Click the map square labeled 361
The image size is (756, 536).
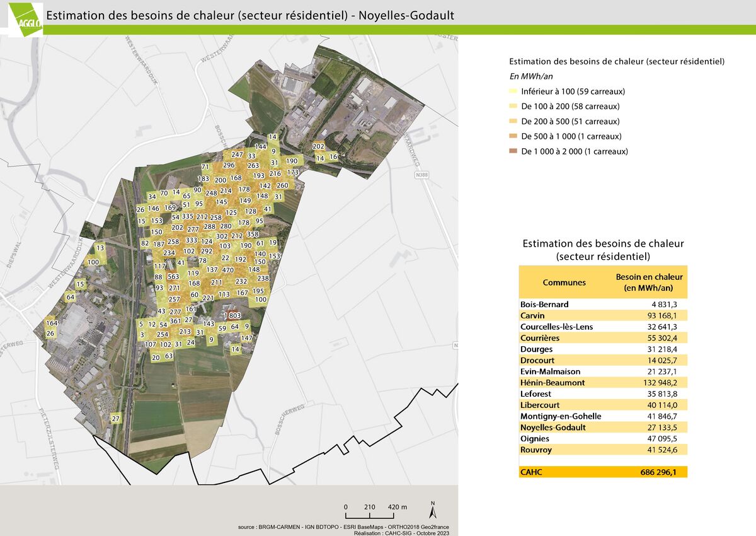point(175,321)
